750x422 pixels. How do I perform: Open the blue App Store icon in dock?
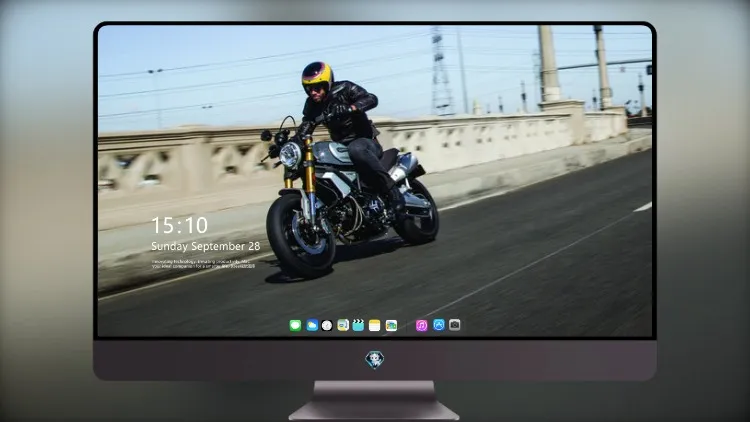click(x=439, y=325)
